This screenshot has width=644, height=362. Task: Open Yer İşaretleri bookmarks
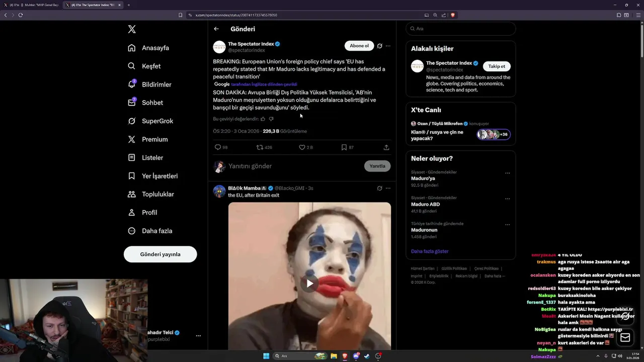pyautogui.click(x=152, y=176)
